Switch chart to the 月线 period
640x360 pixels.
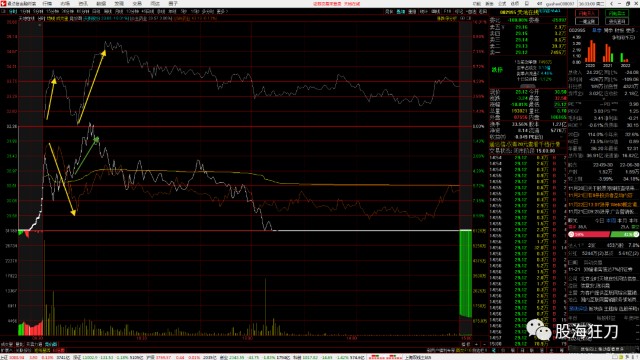(x=119, y=11)
